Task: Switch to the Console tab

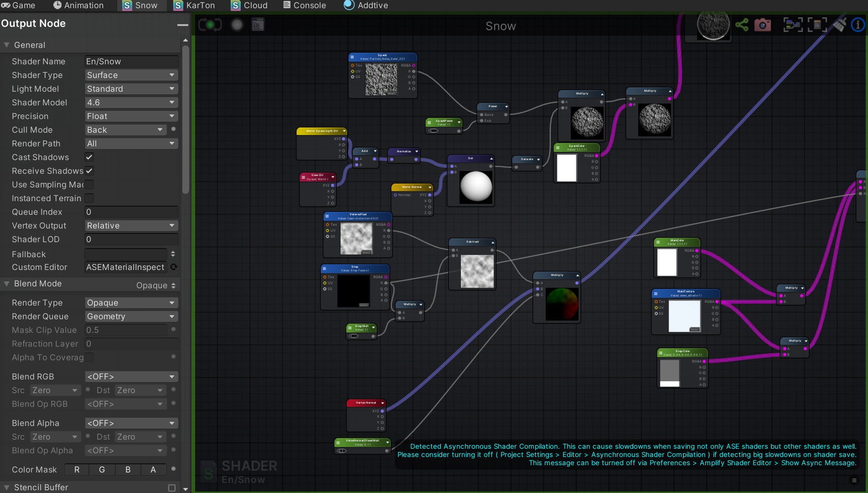Action: 305,5
